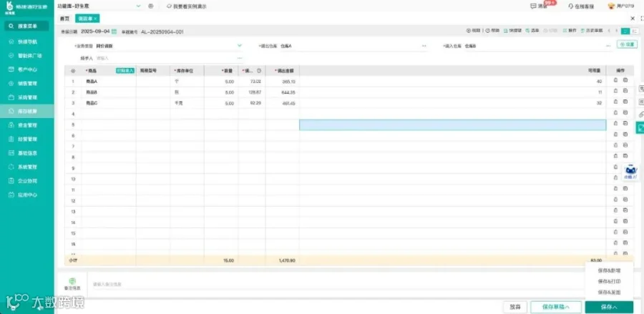This screenshot has height=314, width=644.
Task: Close the 调拨单 tab
Action: pyautogui.click(x=95, y=19)
